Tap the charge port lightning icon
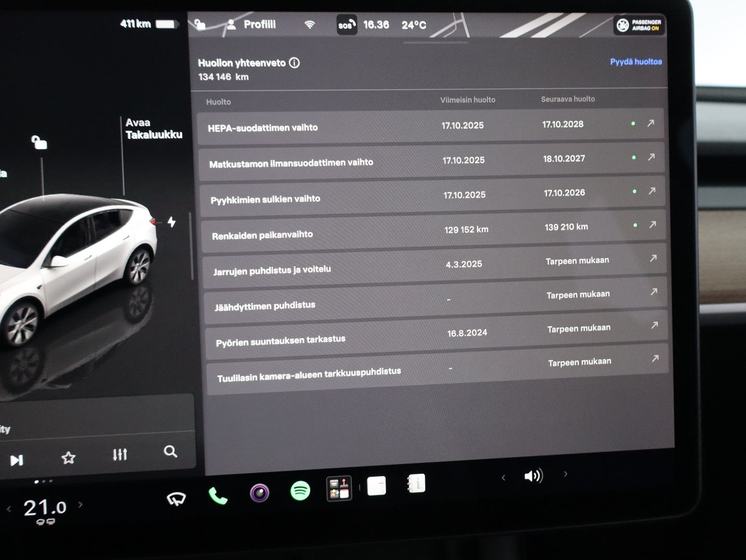Image resolution: width=746 pixels, height=560 pixels. tap(172, 222)
